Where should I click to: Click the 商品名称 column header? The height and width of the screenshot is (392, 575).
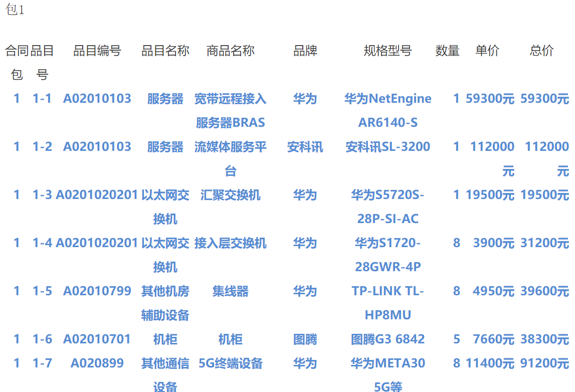coord(230,51)
